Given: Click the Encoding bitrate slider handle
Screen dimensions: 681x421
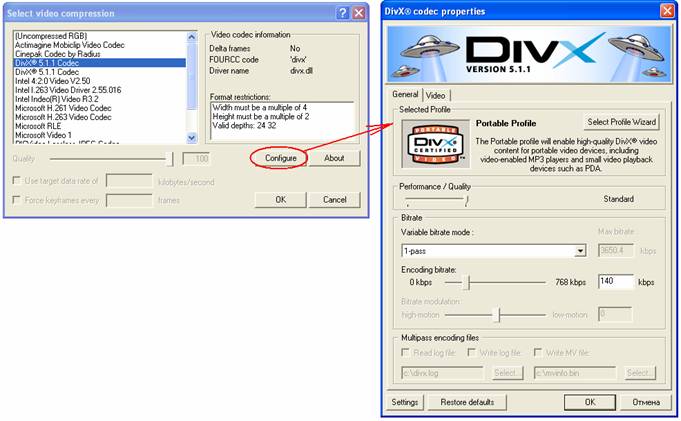Looking at the screenshot, I should point(466,282).
